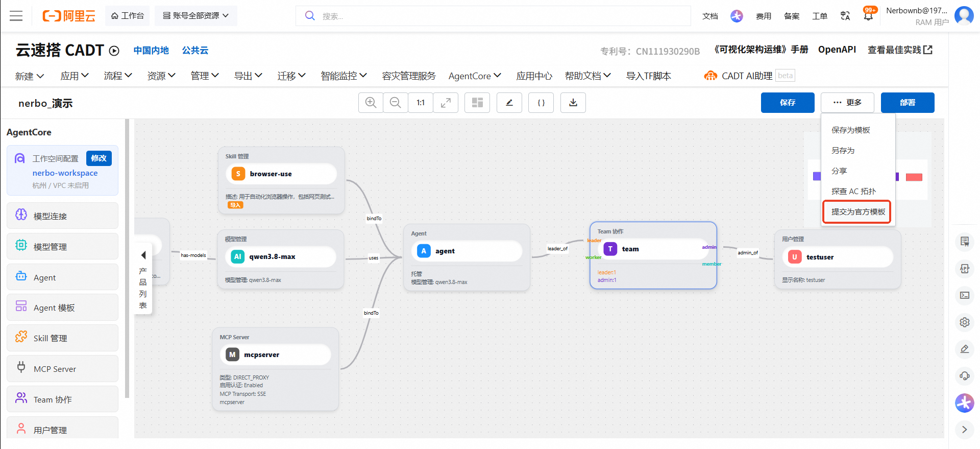This screenshot has width=980, height=449.
Task: Choose 提交为官方模板 menu entry
Action: point(858,212)
